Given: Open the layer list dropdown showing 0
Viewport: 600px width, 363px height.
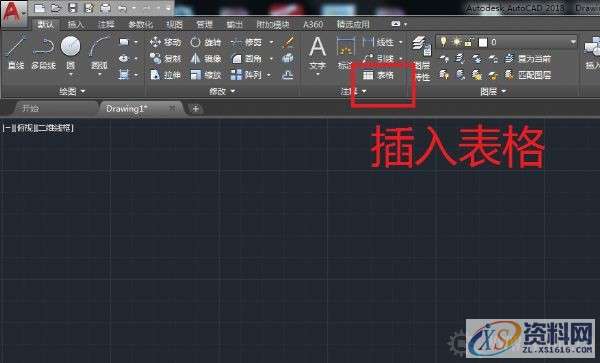Looking at the screenshot, I should pos(506,42).
